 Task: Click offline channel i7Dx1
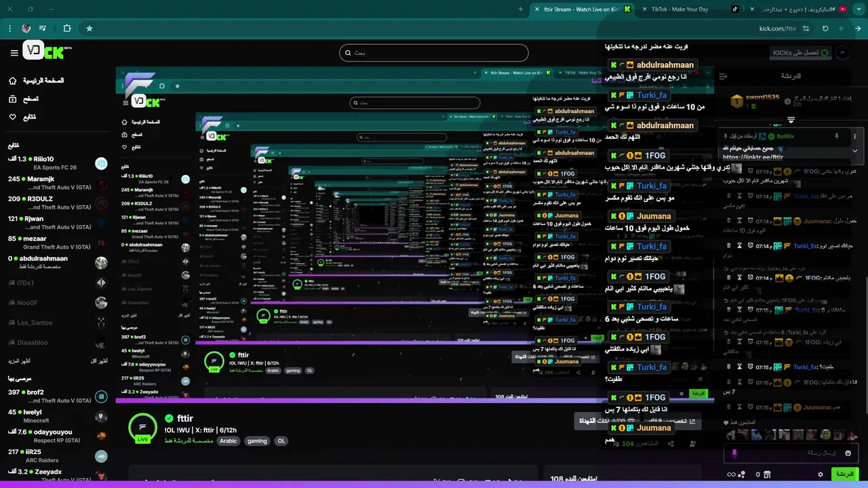(58, 283)
